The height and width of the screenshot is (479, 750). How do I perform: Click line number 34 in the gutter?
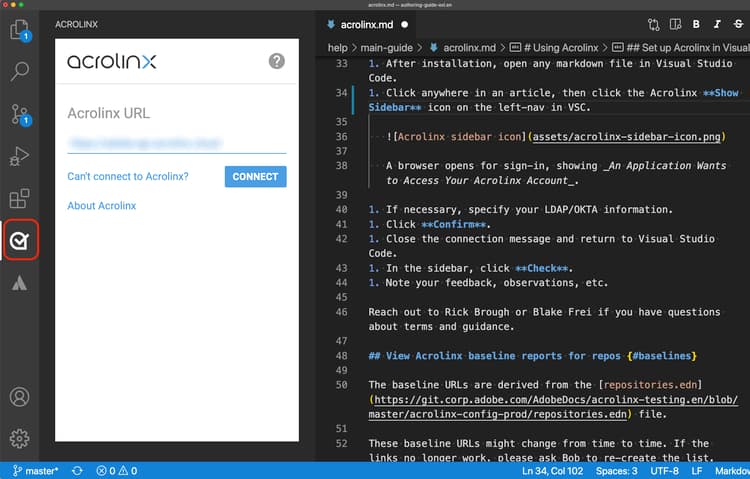342,93
